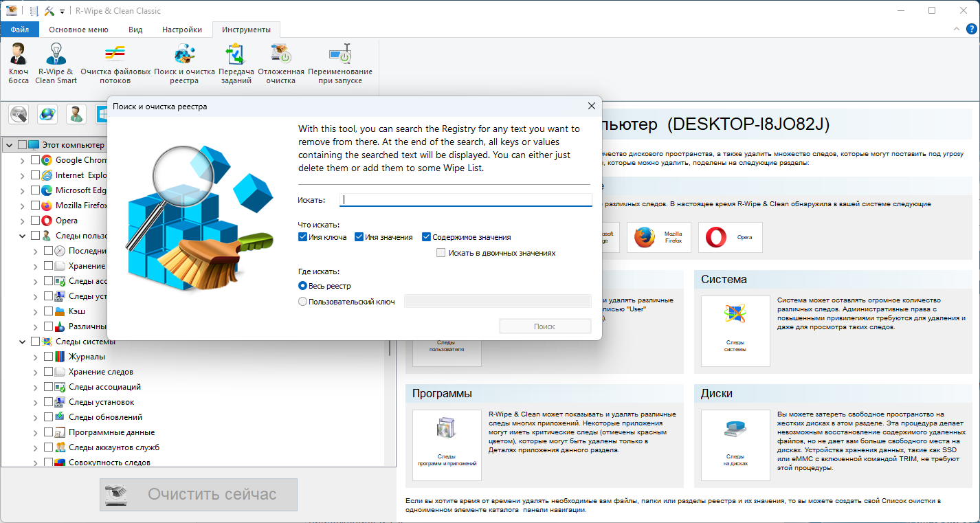Click Очистка файловых потоков ribbon icon
Image resolution: width=980 pixels, height=523 pixels.
click(115, 63)
